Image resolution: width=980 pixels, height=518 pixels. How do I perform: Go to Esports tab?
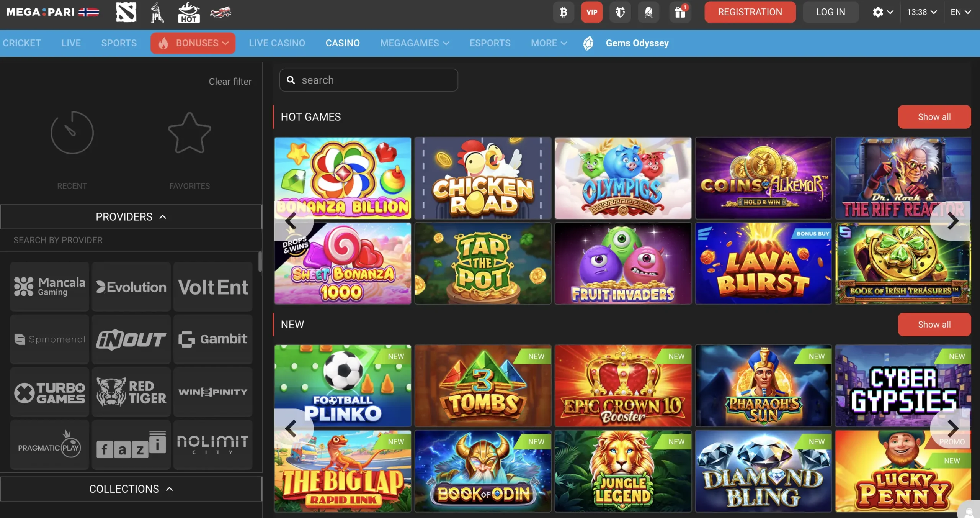click(x=490, y=43)
